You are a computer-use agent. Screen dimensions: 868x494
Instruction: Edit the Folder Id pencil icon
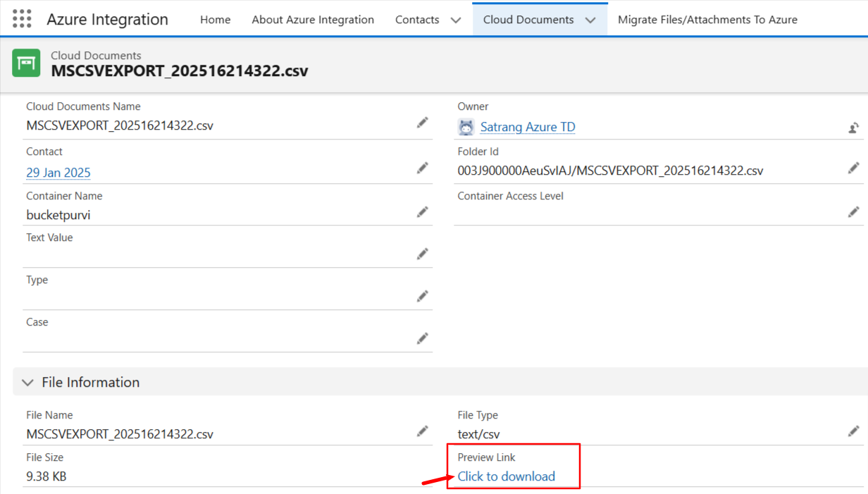click(853, 168)
